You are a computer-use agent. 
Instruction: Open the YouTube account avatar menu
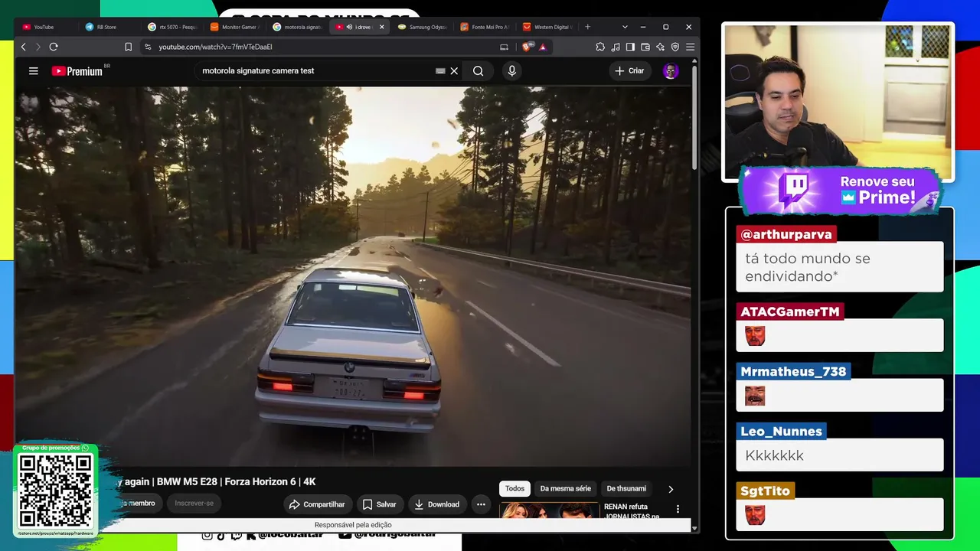[x=671, y=71]
